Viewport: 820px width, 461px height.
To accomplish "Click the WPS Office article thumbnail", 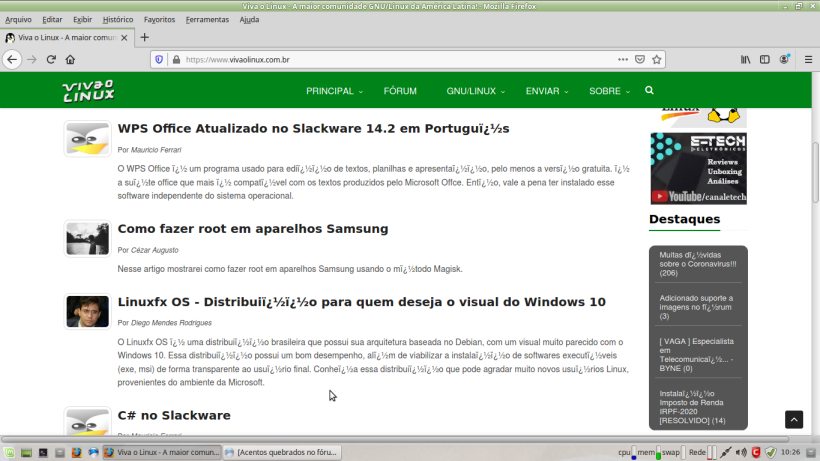I will click(87, 139).
